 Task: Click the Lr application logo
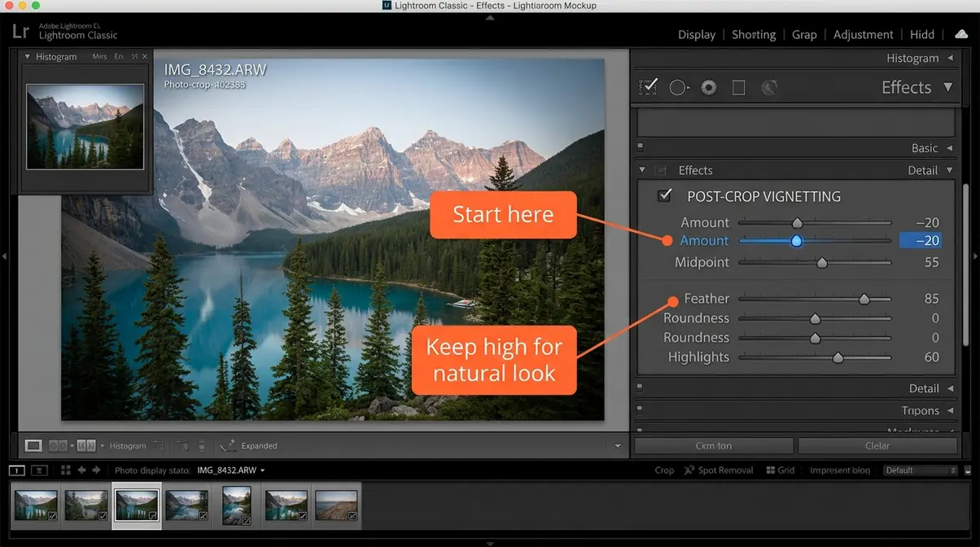pyautogui.click(x=20, y=32)
